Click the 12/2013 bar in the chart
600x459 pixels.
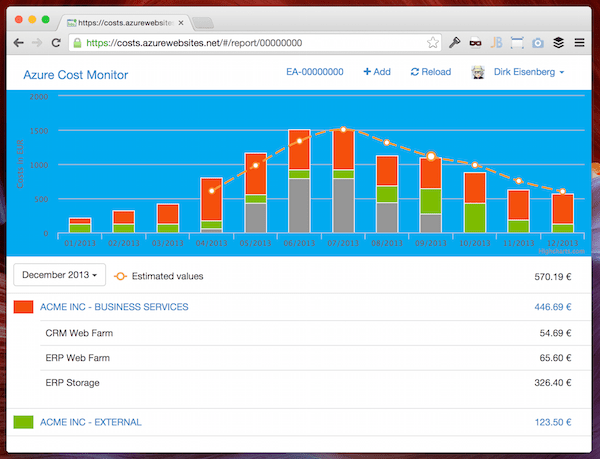coord(562,213)
